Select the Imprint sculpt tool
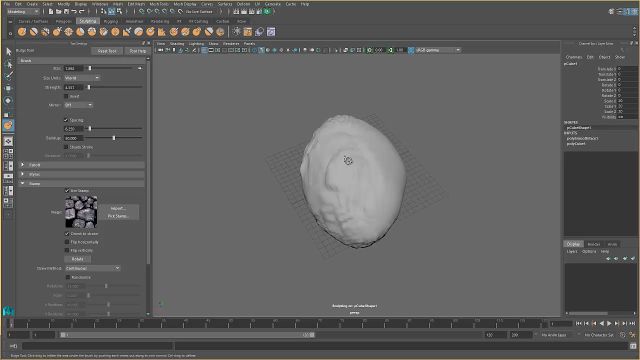Viewport: 640px width, 360px height. point(127,32)
